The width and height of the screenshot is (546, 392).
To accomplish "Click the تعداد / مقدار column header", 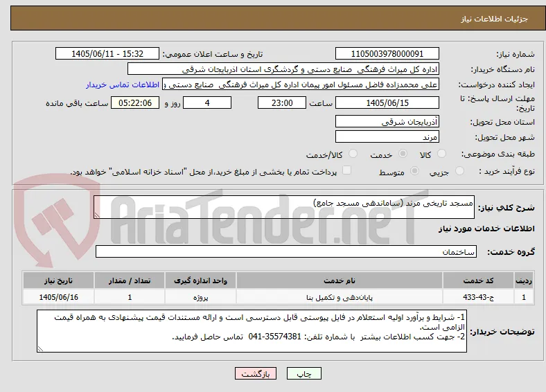I will point(130,280).
